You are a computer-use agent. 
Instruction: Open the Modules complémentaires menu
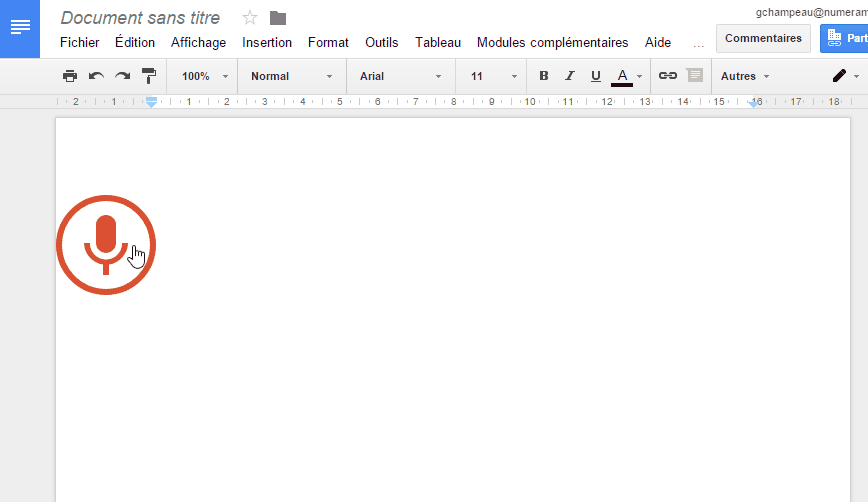pyautogui.click(x=552, y=43)
